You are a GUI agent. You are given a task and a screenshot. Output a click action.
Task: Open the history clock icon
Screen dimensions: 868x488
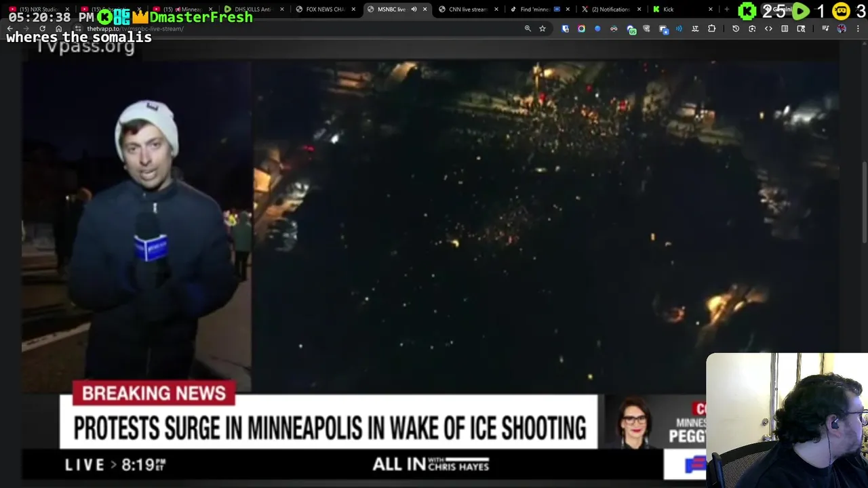click(x=736, y=28)
